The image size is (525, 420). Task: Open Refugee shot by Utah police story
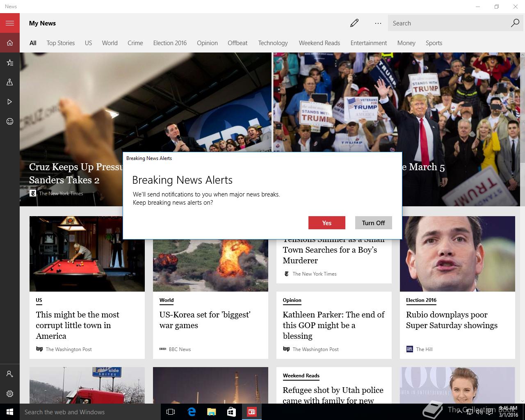[333, 395]
